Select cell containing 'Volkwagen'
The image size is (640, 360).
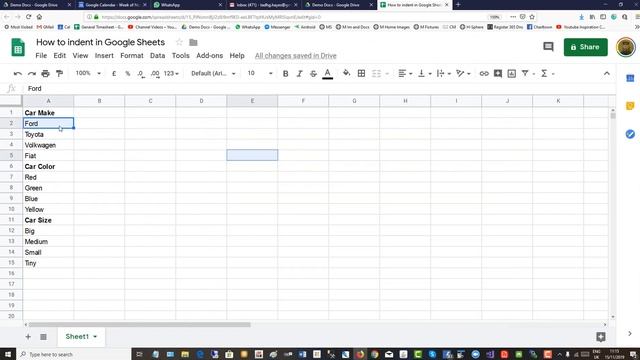(48, 145)
